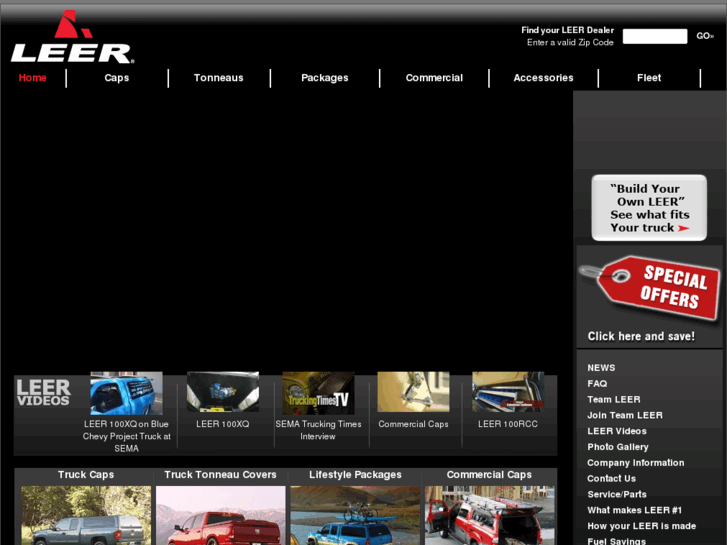The width and height of the screenshot is (727, 545).
Task: Open the red truck tonneau cover photo
Action: point(221,515)
